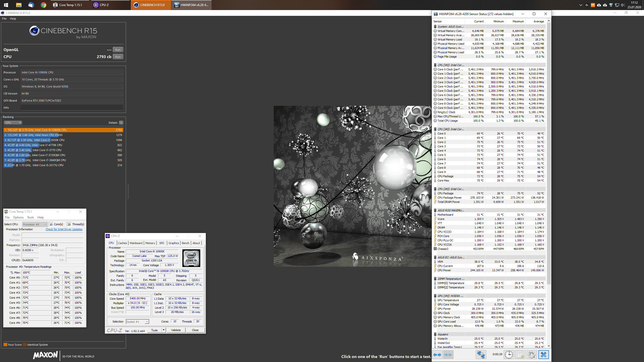Reset HWiNFO timer with the clock icon
This screenshot has width=644, height=362.
509,355
